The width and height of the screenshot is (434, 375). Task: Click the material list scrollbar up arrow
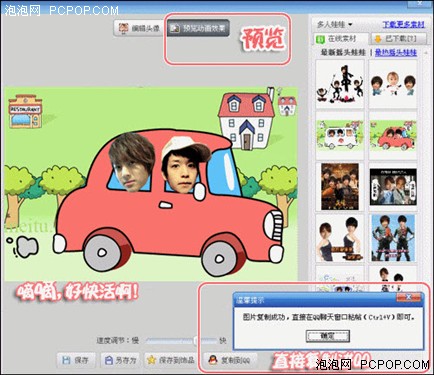coord(426,53)
